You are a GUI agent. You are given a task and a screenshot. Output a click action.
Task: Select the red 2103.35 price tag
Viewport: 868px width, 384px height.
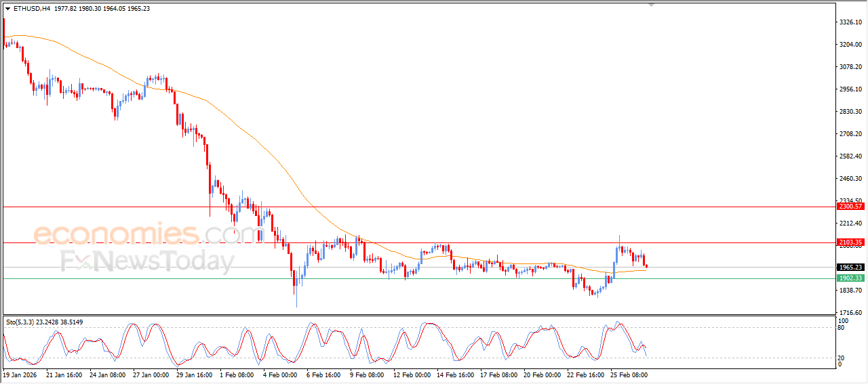850,242
